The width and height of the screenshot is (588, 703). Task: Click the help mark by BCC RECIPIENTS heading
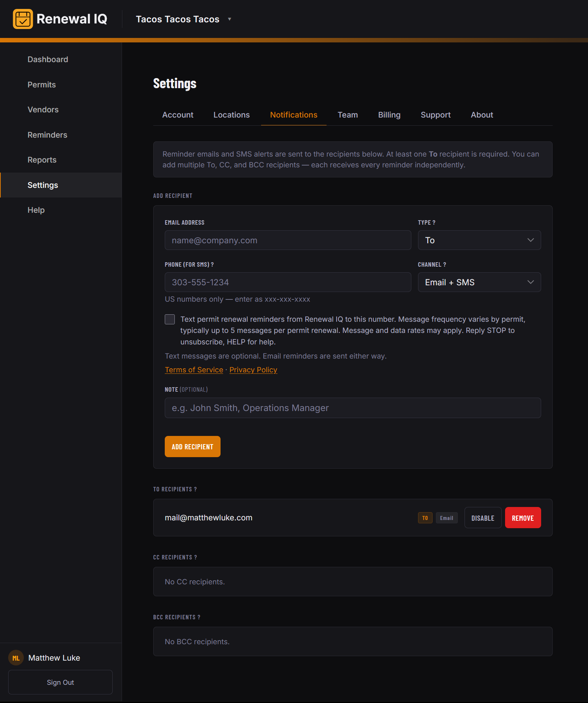tap(199, 617)
